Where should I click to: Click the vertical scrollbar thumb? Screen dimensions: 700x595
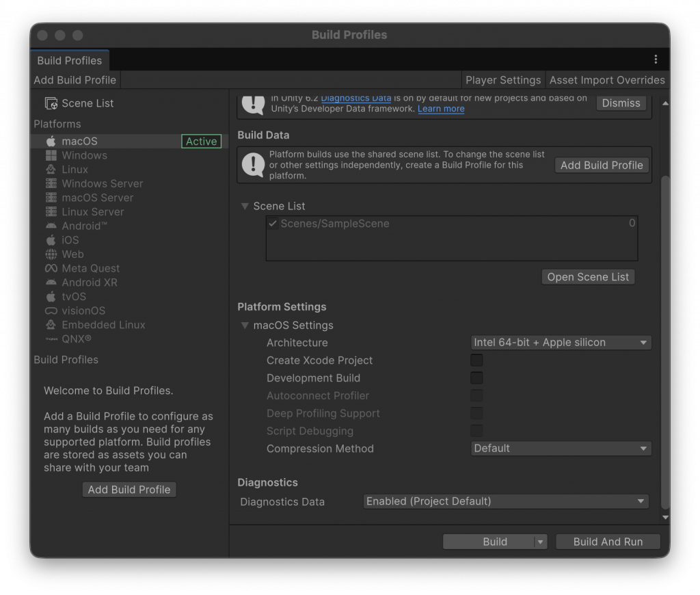click(x=665, y=342)
